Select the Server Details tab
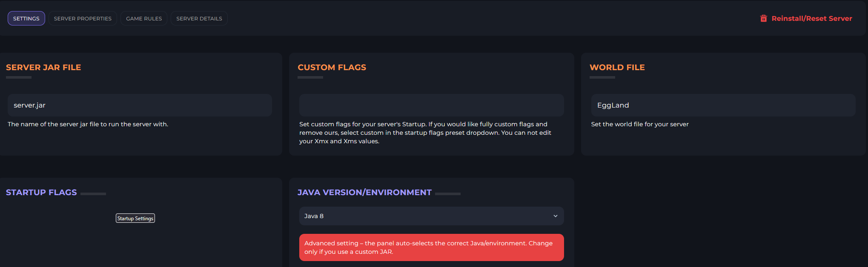This screenshot has height=267, width=868. pyautogui.click(x=199, y=18)
